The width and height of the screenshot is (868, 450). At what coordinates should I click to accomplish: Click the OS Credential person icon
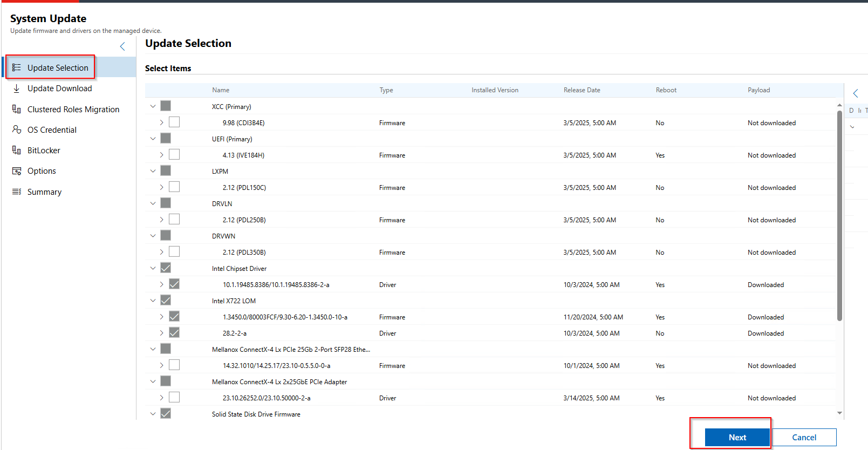[x=17, y=129]
